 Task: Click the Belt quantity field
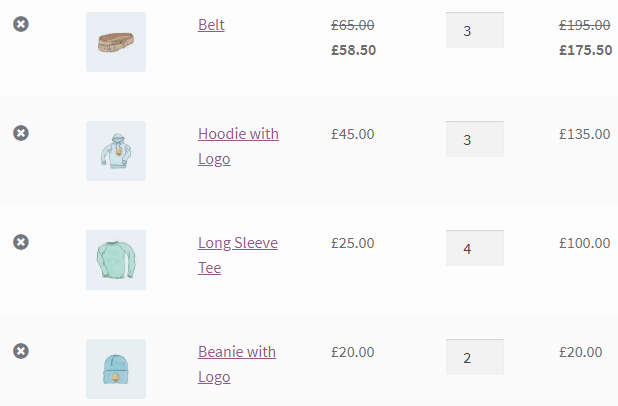point(475,30)
